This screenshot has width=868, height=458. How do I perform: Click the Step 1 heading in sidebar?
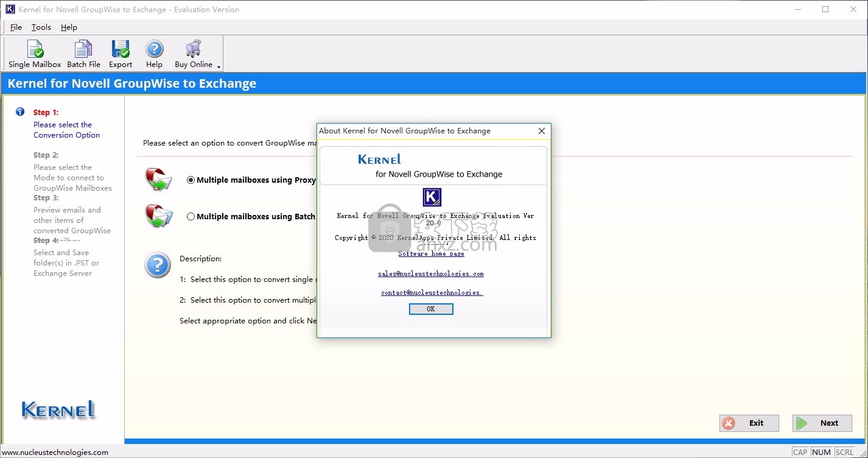click(x=46, y=112)
